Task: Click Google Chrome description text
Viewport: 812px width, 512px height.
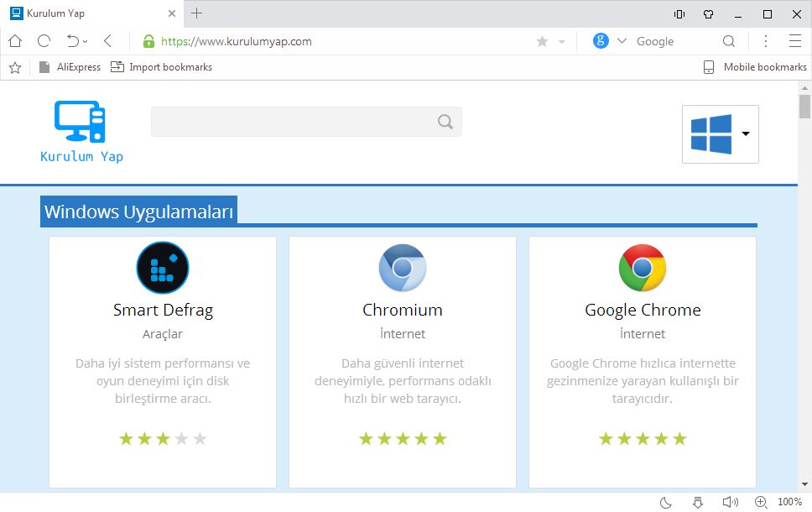Action: click(643, 381)
